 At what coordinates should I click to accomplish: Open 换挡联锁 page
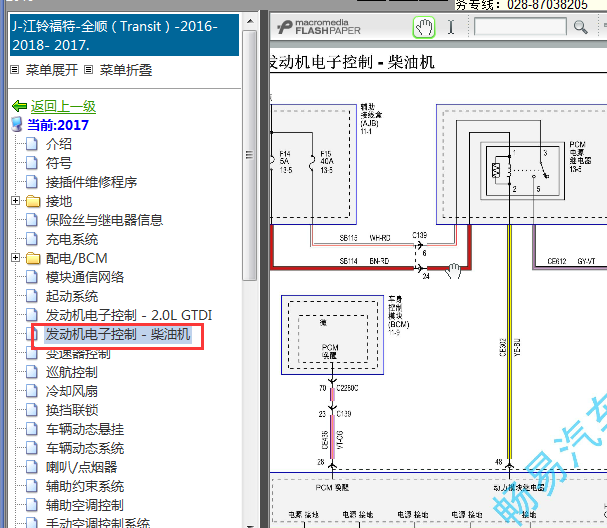point(72,410)
